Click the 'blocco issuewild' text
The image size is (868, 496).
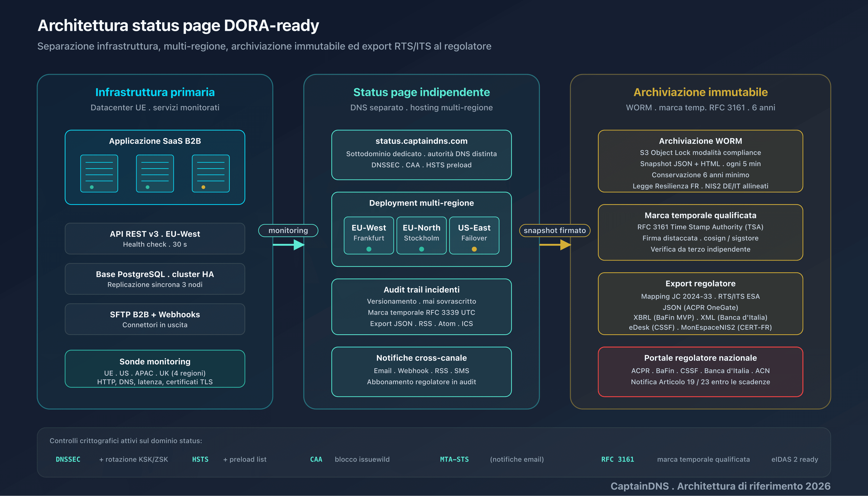pos(362,459)
